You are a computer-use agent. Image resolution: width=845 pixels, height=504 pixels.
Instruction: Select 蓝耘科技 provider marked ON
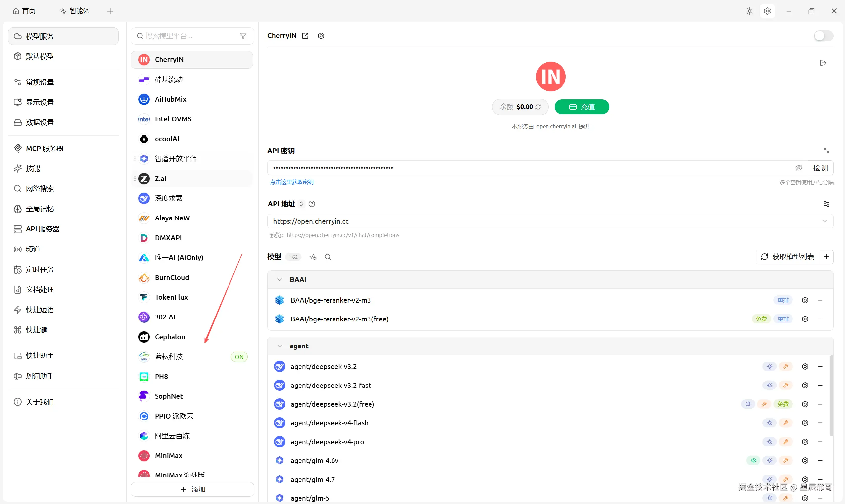[x=192, y=357]
